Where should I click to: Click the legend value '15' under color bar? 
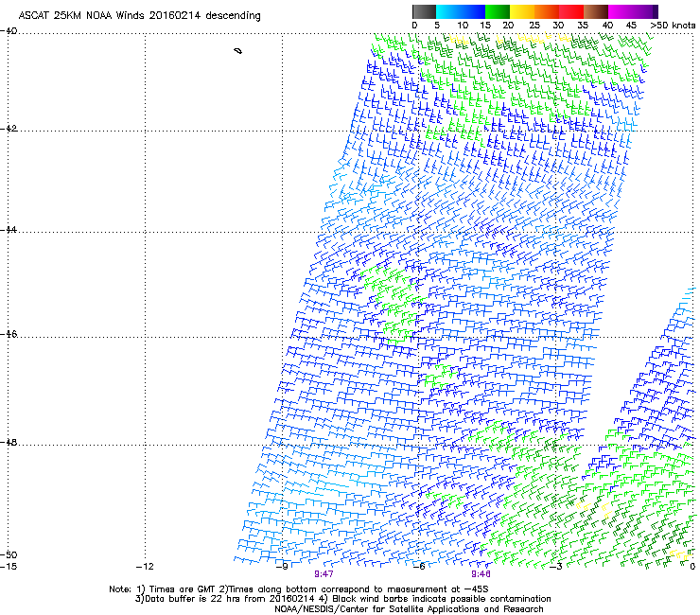(x=485, y=26)
